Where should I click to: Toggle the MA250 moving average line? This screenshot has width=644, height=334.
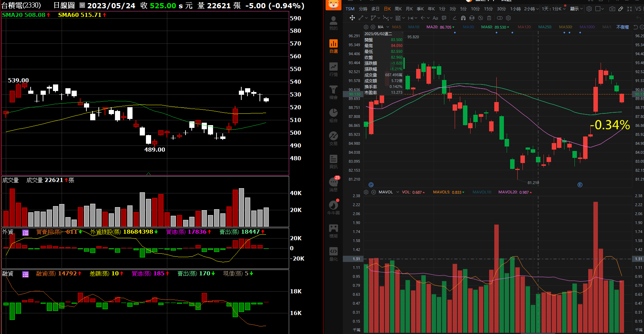(x=545, y=27)
